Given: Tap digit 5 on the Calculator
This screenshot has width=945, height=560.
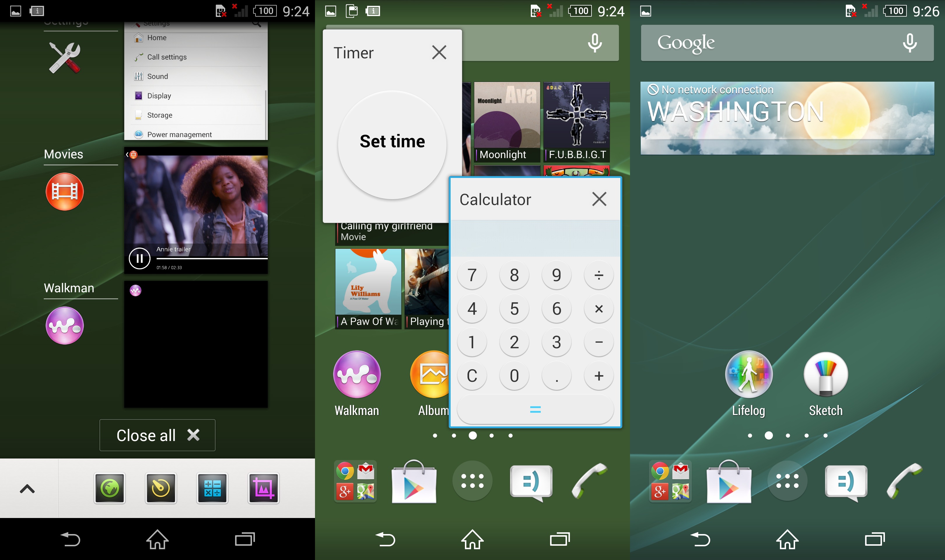Looking at the screenshot, I should pyautogui.click(x=514, y=309).
